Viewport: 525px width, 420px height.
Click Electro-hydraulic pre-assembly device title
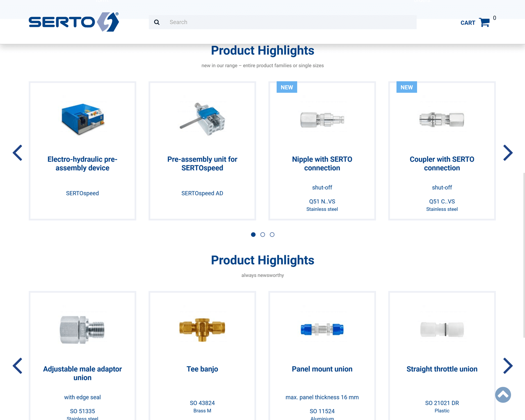tap(82, 164)
